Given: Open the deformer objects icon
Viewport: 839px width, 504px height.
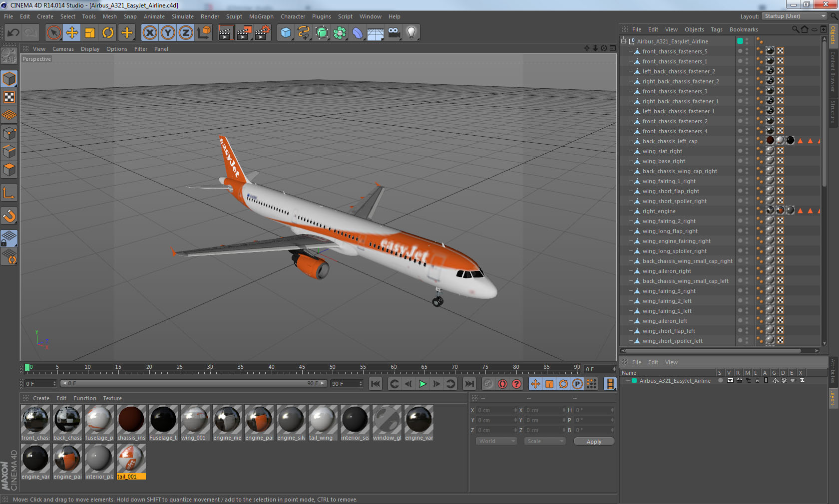Looking at the screenshot, I should click(x=358, y=33).
